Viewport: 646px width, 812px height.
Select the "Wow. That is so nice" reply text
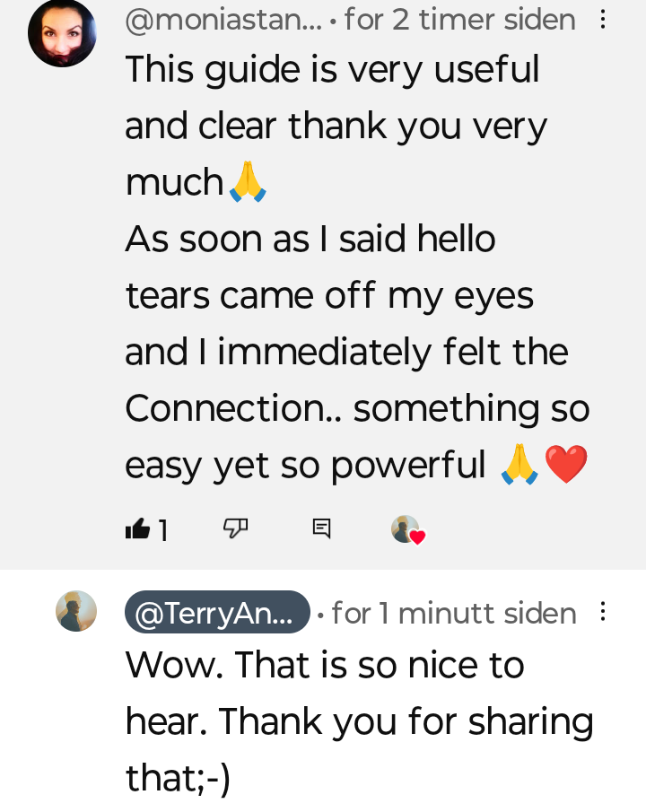324,666
